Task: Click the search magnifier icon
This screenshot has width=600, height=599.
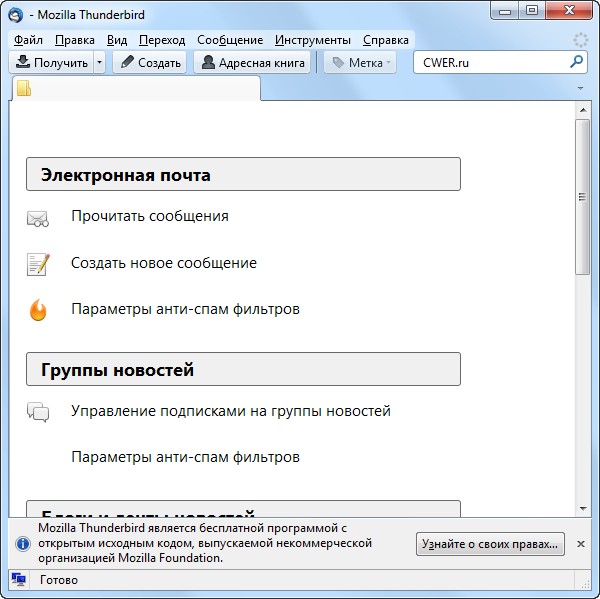Action: coord(576,62)
